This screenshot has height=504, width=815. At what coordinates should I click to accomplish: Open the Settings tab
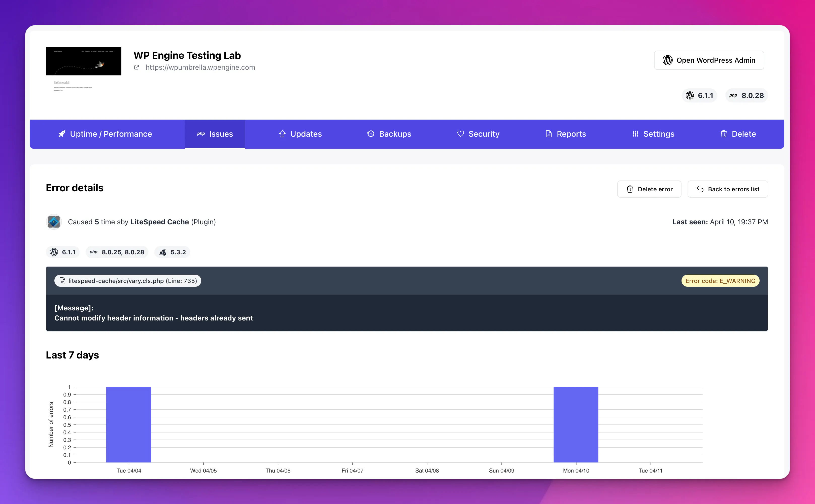click(x=653, y=134)
